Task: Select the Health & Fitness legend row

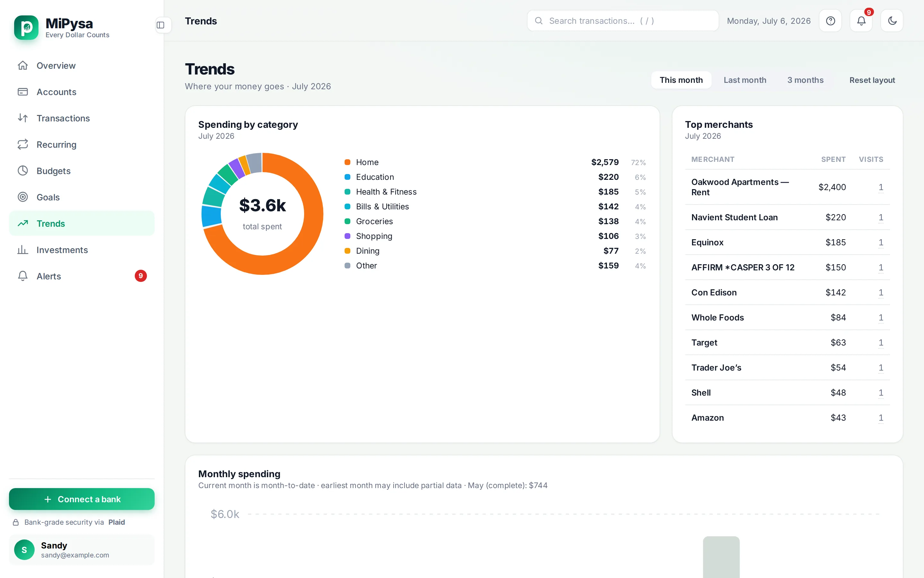Action: (495, 192)
